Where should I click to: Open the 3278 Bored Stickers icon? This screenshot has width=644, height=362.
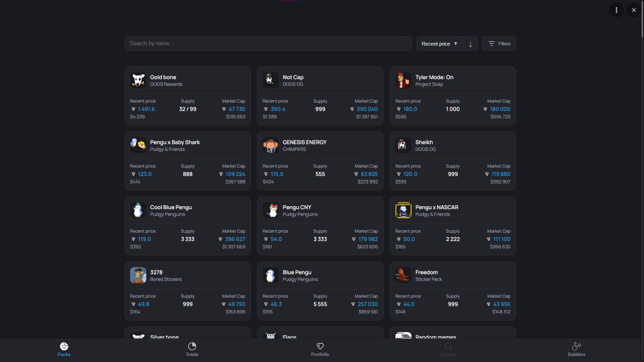click(x=138, y=275)
